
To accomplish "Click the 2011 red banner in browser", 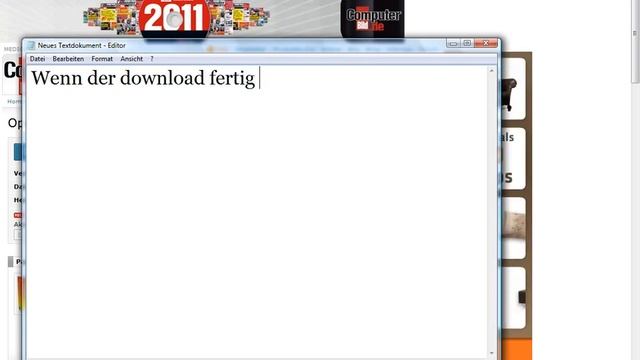I will click(175, 19).
